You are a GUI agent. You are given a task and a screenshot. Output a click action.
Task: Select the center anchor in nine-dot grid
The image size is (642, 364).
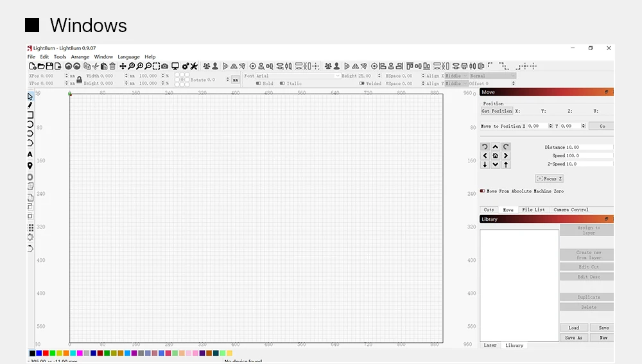pyautogui.click(x=182, y=80)
